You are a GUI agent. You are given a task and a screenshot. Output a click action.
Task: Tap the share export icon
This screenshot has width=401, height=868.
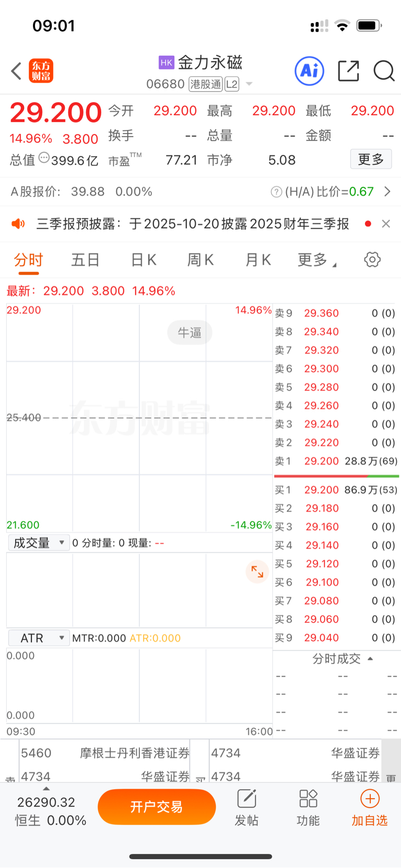pyautogui.click(x=348, y=70)
